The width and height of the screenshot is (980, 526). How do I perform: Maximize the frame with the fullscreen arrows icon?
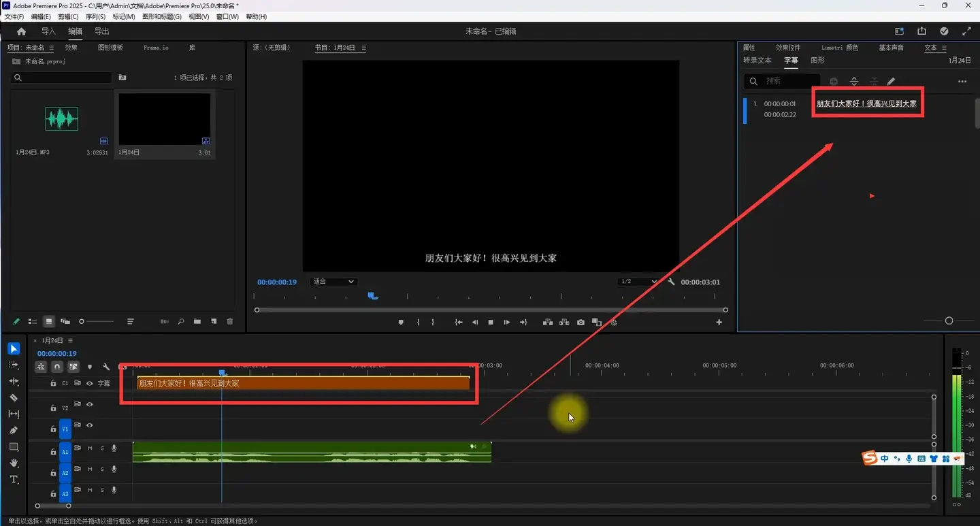point(967,31)
